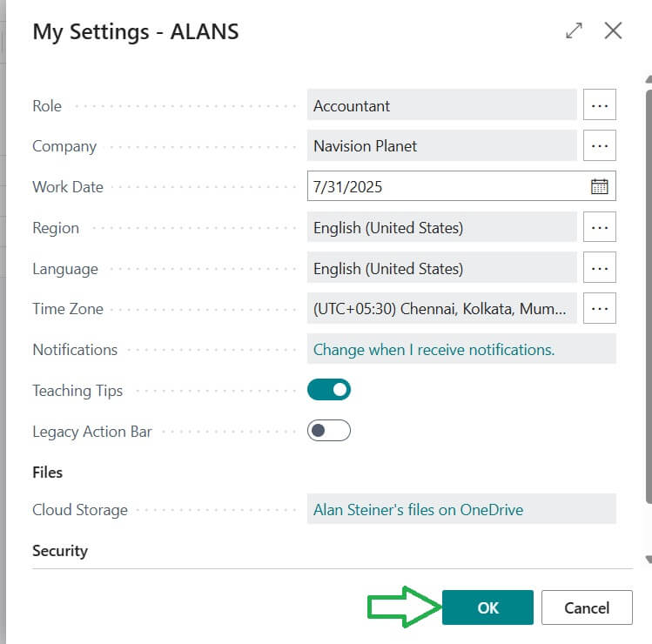Click the Time Zone field value
The width and height of the screenshot is (652, 644).
[x=441, y=308]
